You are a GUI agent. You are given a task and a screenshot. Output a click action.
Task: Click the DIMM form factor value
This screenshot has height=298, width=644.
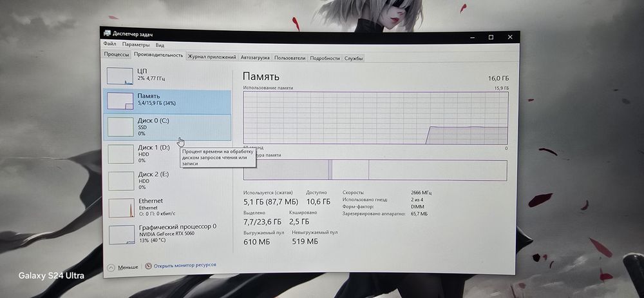pos(418,206)
